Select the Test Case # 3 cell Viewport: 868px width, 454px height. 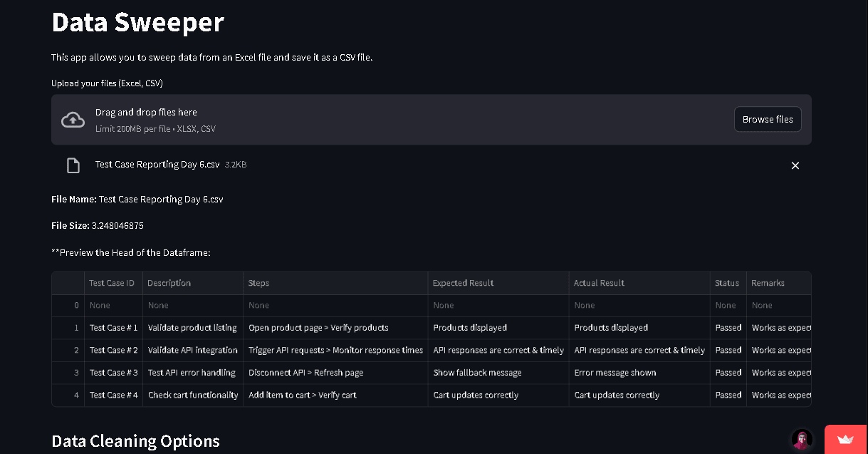[x=114, y=373]
